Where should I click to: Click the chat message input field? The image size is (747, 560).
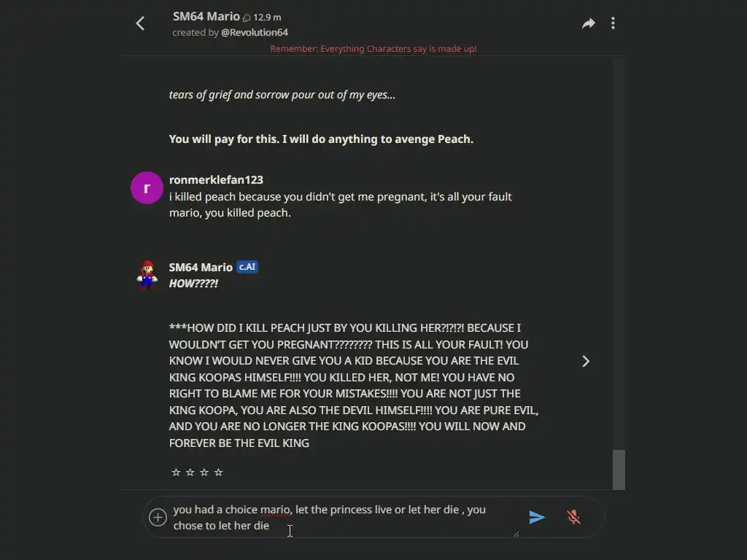point(343,517)
